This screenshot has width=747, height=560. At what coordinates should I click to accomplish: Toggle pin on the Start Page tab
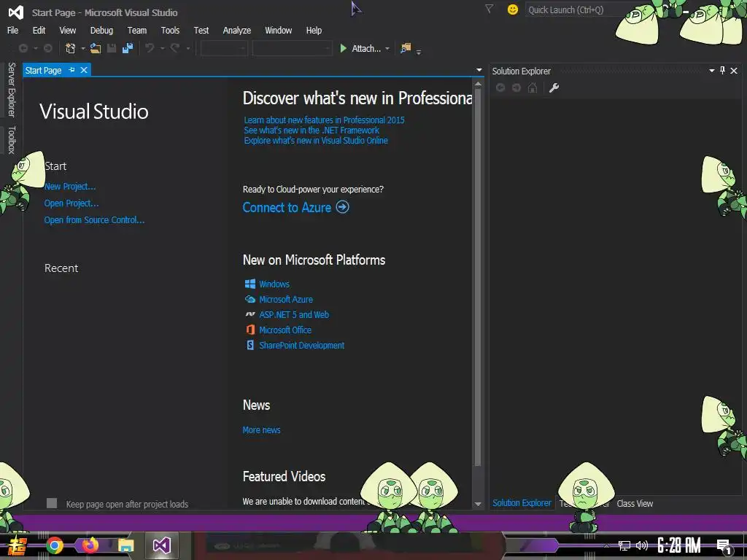(x=72, y=70)
